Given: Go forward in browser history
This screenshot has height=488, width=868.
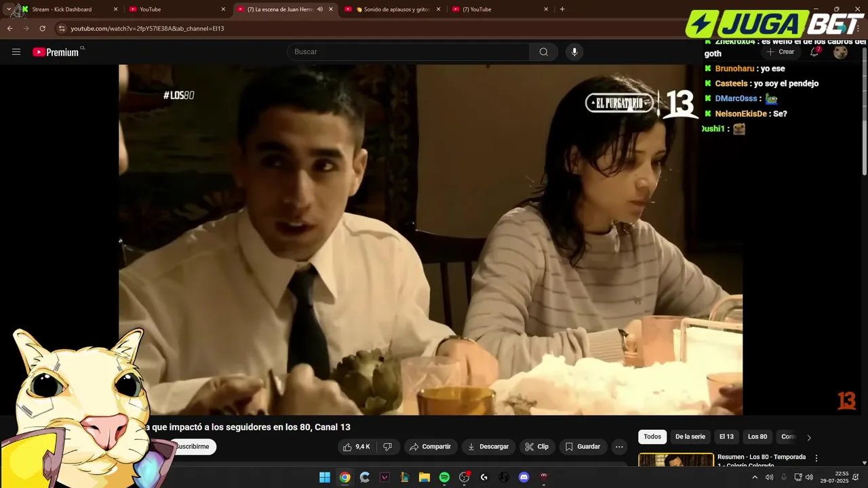Looking at the screenshot, I should tap(26, 28).
